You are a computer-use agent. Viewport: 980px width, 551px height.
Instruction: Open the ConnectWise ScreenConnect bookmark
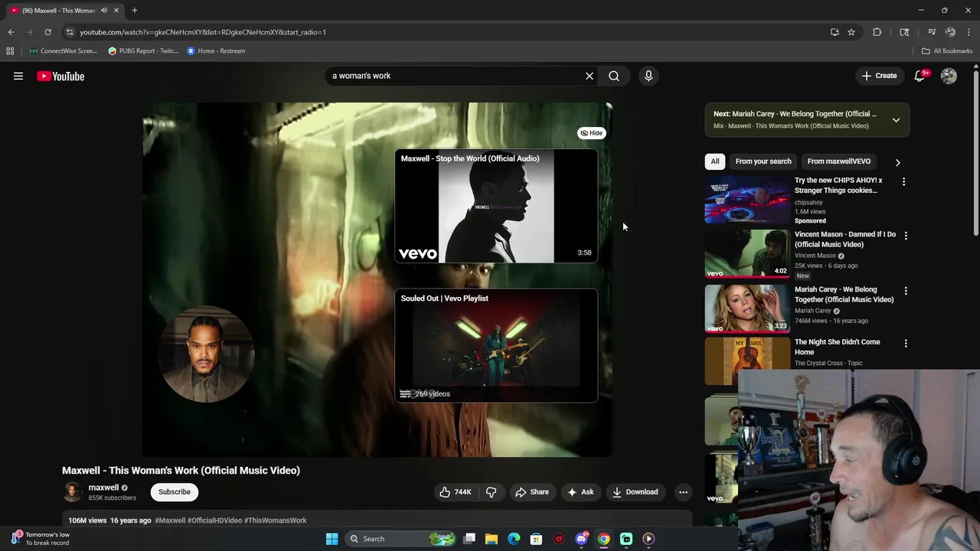point(63,51)
